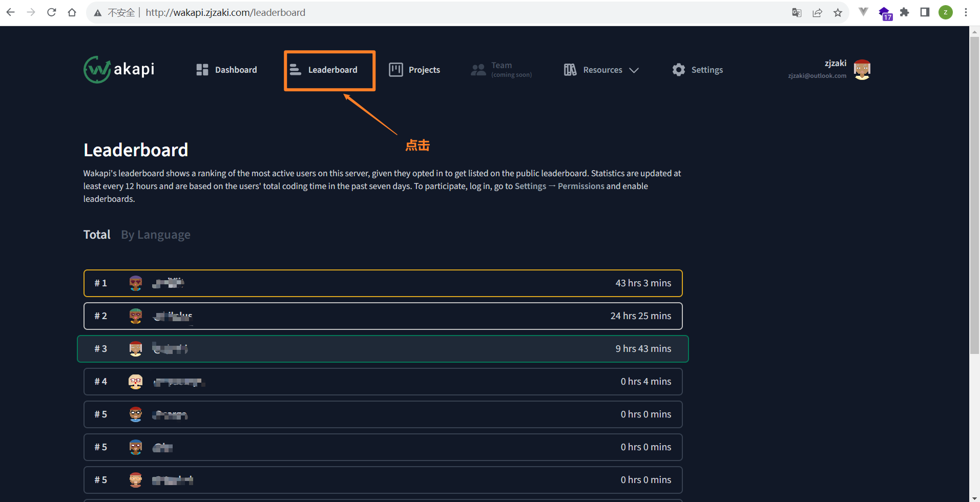The width and height of the screenshot is (980, 502).
Task: Open the extensions puzzle icon
Action: click(x=905, y=12)
